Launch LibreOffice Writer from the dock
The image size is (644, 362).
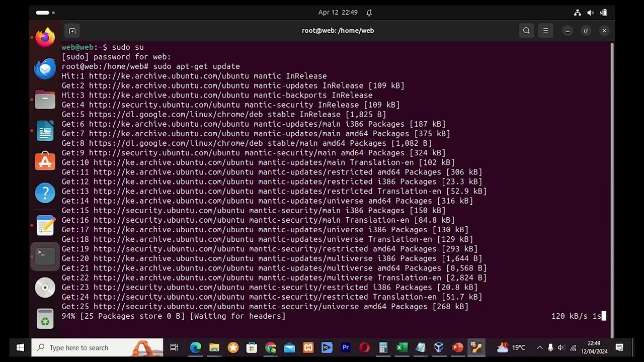pos(45,131)
